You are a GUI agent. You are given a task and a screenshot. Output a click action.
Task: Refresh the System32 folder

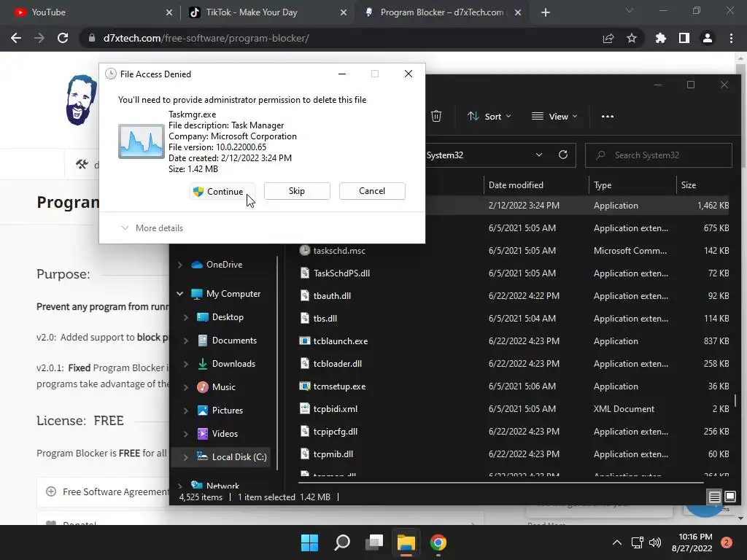click(x=563, y=155)
